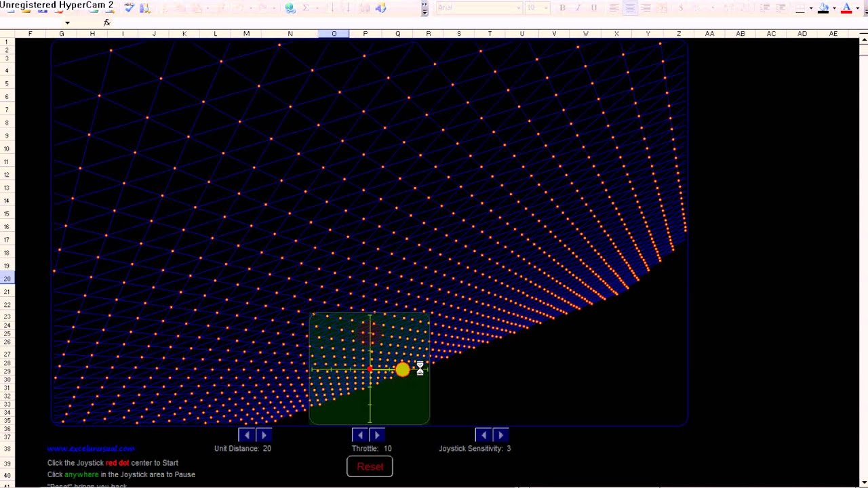Align text right

click(646, 8)
